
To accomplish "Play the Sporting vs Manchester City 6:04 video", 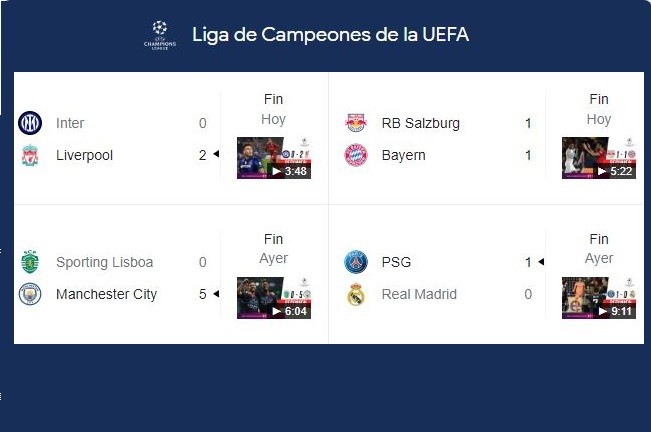I will click(274, 298).
